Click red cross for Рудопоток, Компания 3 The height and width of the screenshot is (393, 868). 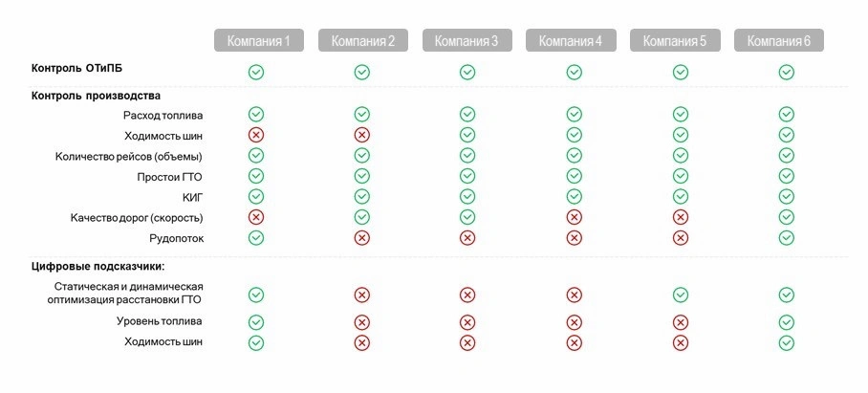467,238
